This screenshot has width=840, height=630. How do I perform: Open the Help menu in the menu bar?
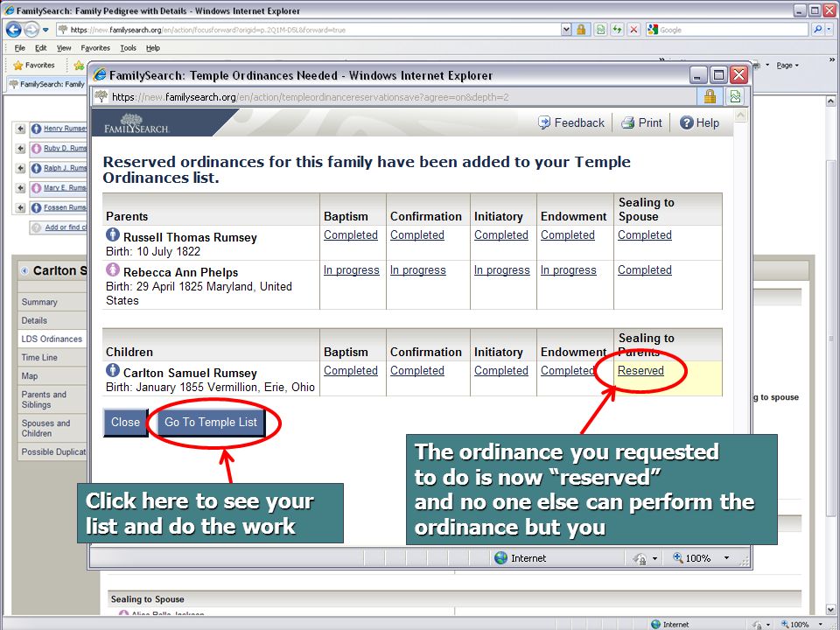pyautogui.click(x=153, y=47)
